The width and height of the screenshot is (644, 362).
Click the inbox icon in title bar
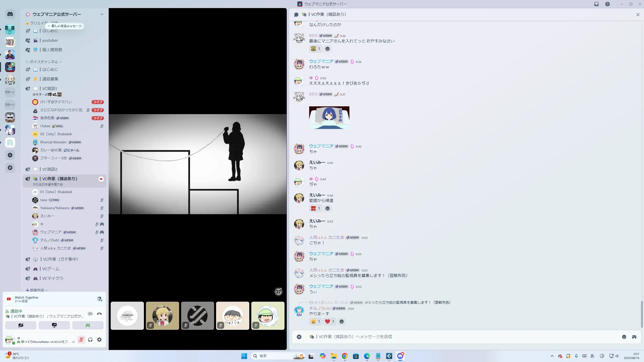tap(596, 4)
